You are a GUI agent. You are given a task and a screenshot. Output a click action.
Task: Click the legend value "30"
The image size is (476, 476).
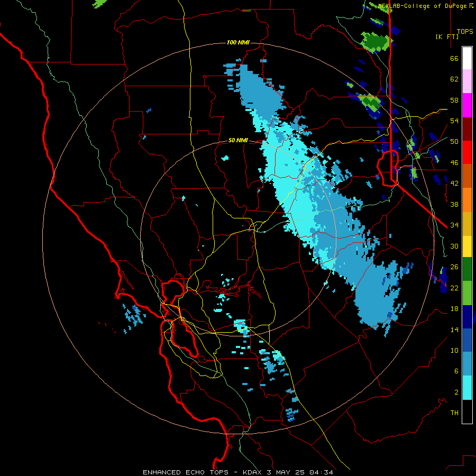click(454, 246)
